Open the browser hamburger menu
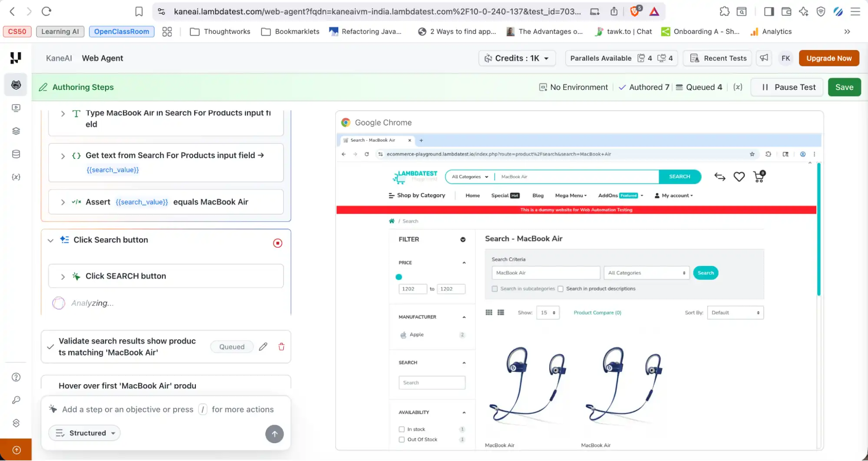868x461 pixels. 855,11
